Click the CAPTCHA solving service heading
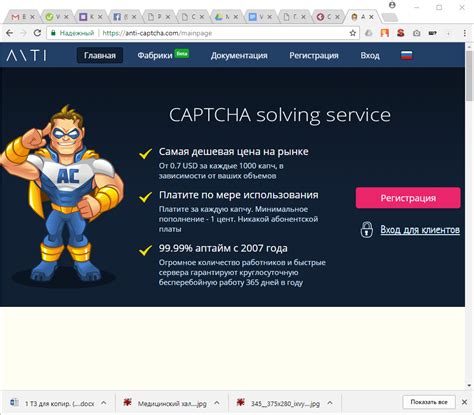This screenshot has height=415, width=474. tap(280, 115)
